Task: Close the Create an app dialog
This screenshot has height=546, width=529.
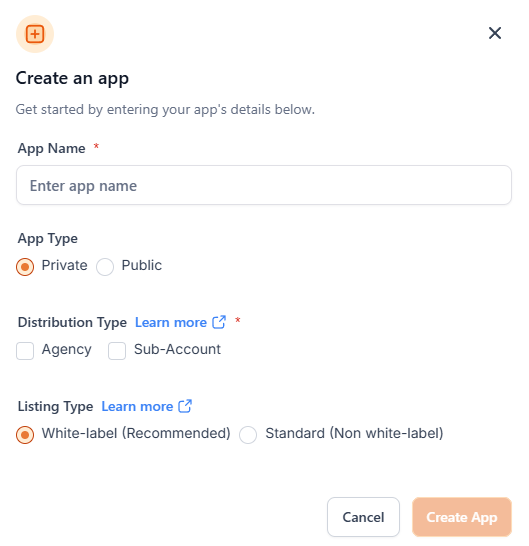Action: 495,33
